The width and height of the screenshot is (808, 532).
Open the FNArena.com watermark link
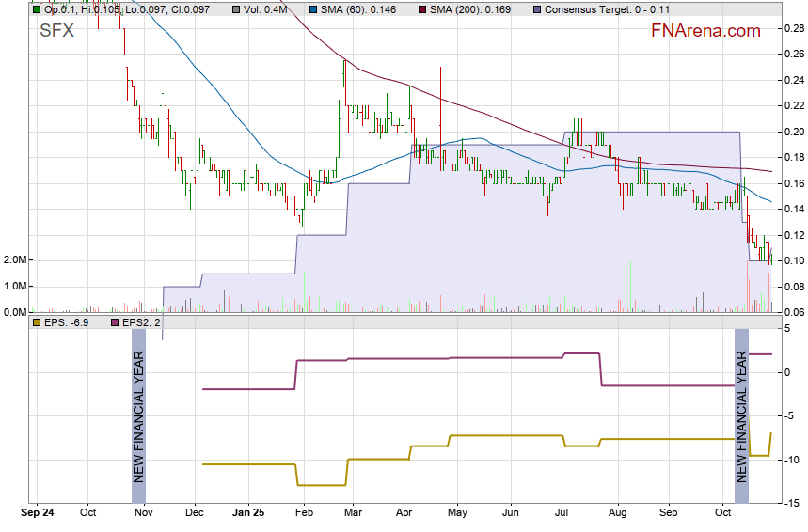click(x=705, y=31)
